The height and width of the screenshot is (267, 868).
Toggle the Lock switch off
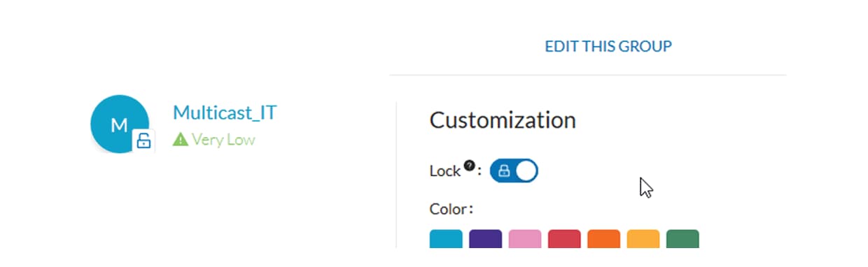click(514, 171)
